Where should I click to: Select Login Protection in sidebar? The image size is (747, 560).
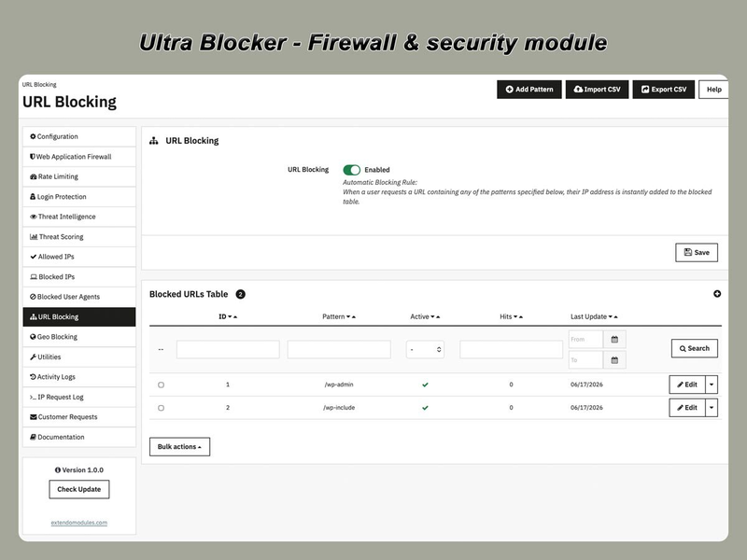[x=79, y=197]
